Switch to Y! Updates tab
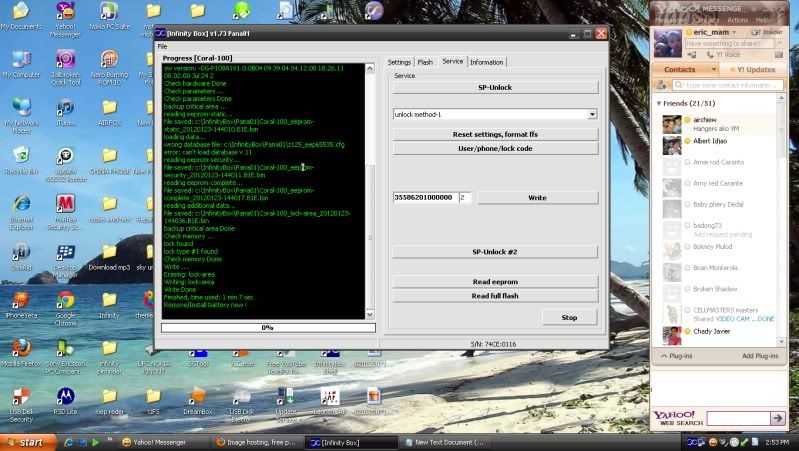The height and width of the screenshot is (451, 799). point(752,69)
